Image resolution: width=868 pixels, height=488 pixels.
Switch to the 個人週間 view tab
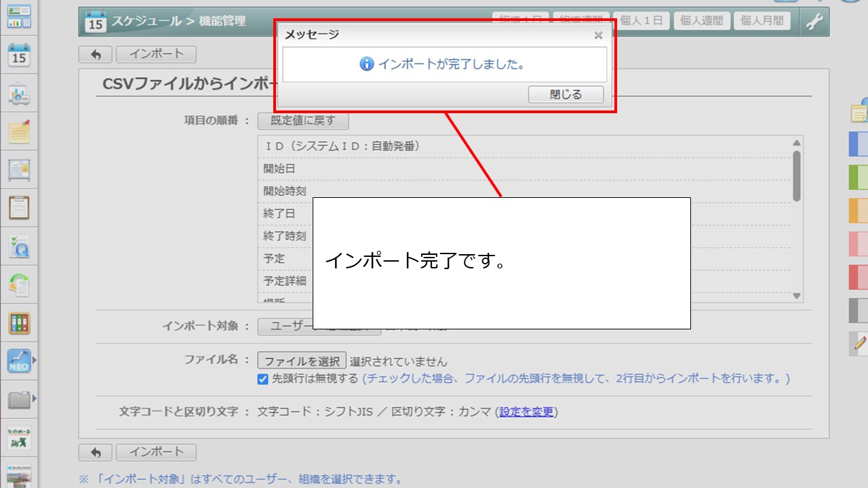point(701,20)
